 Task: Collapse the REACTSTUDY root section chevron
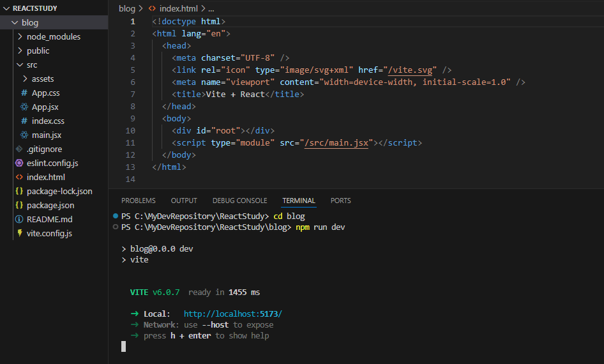coord(6,8)
